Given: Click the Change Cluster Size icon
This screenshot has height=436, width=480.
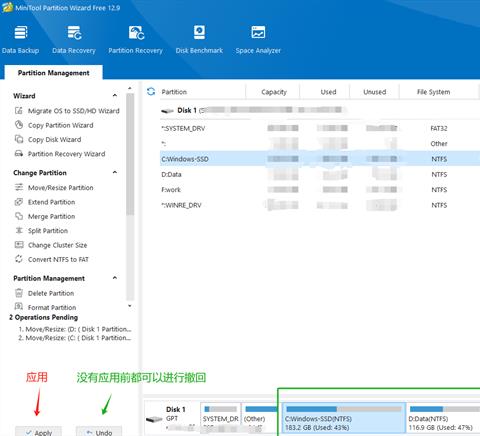Looking at the screenshot, I should [x=19, y=245].
